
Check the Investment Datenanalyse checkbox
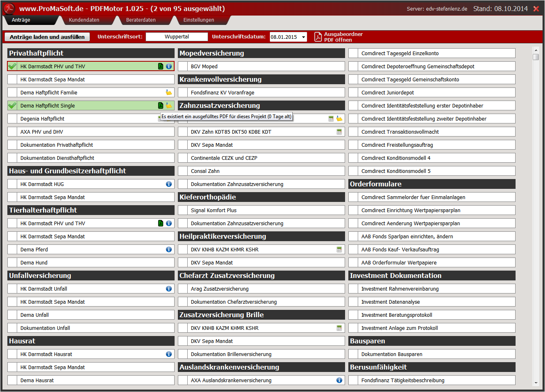pyautogui.click(x=353, y=302)
